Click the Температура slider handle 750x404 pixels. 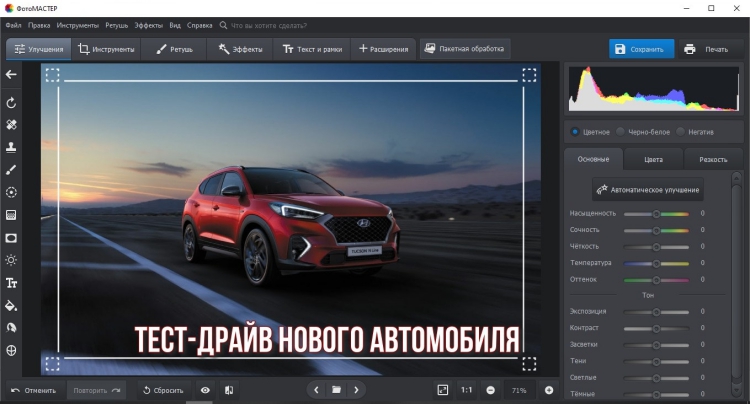pyautogui.click(x=656, y=263)
